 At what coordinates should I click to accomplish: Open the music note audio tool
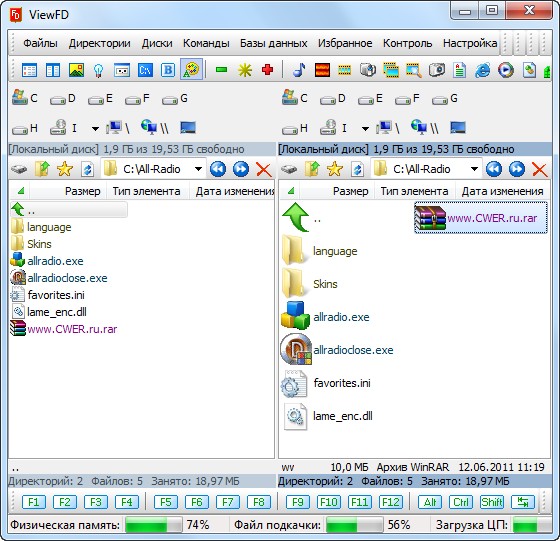[x=299, y=70]
